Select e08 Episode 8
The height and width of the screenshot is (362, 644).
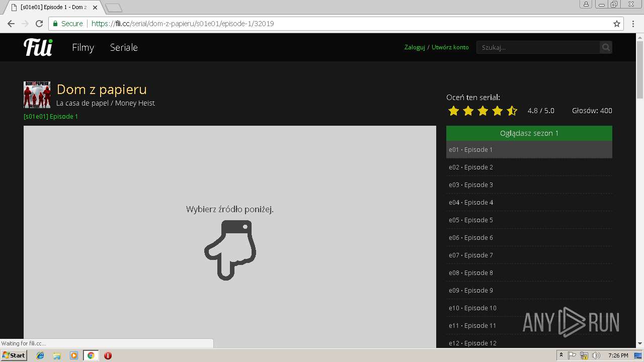coord(529,273)
